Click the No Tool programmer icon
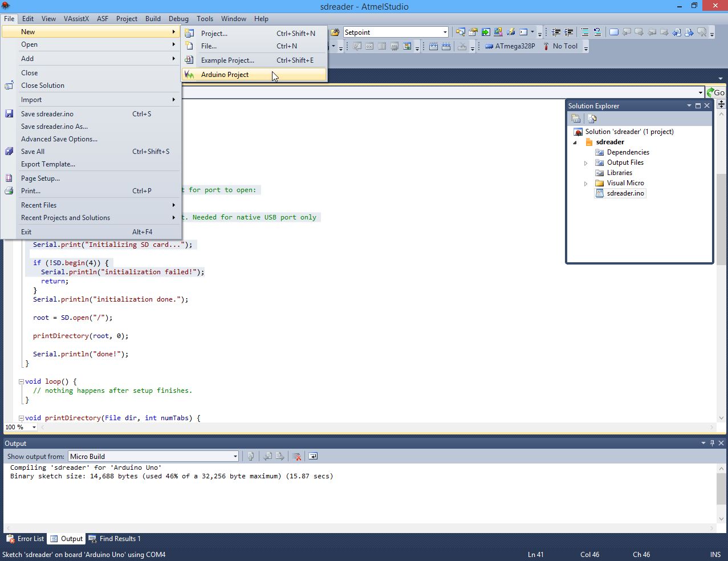 546,46
